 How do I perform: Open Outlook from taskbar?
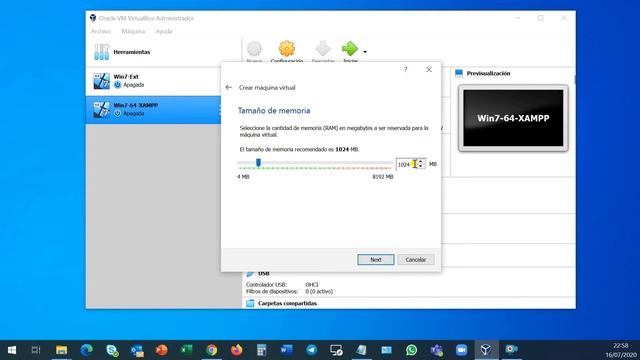pos(137,350)
